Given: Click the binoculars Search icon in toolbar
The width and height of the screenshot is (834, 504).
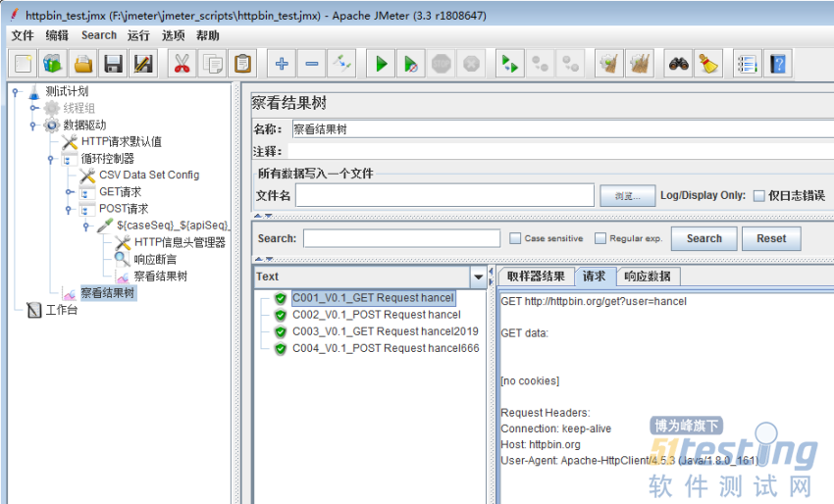Looking at the screenshot, I should 678,65.
